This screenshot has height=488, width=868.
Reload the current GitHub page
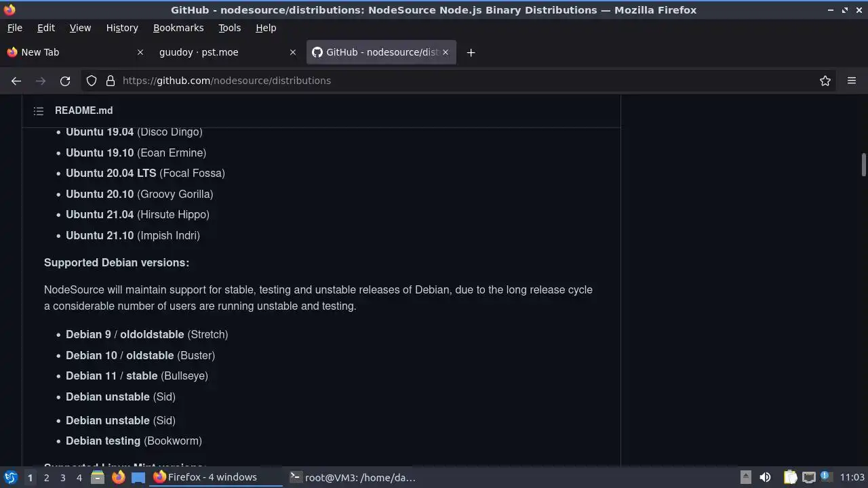pyautogui.click(x=65, y=81)
